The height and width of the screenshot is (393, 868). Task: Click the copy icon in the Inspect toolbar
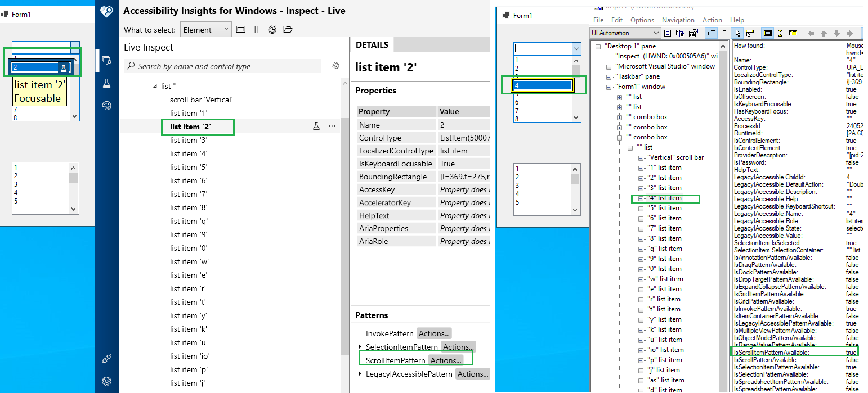[x=681, y=33]
